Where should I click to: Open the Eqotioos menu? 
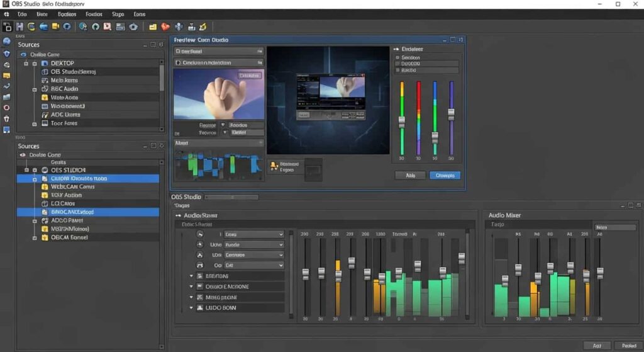(67, 14)
